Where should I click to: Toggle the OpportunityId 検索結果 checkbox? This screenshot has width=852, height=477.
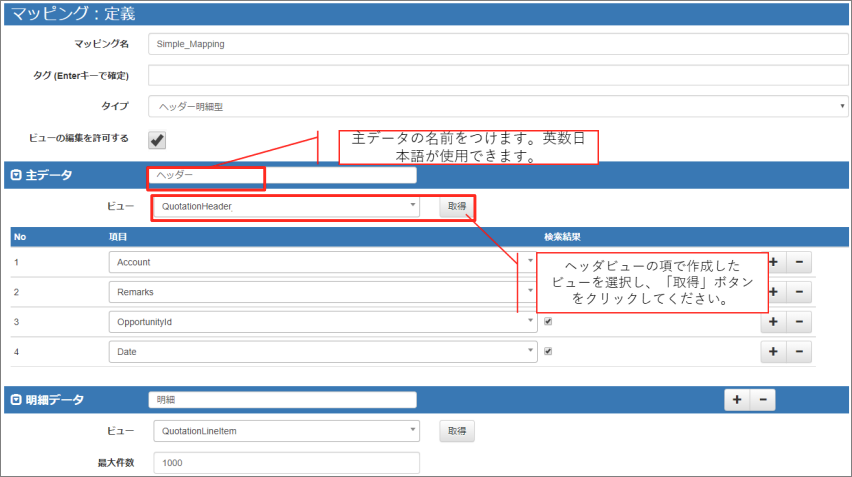point(548,322)
